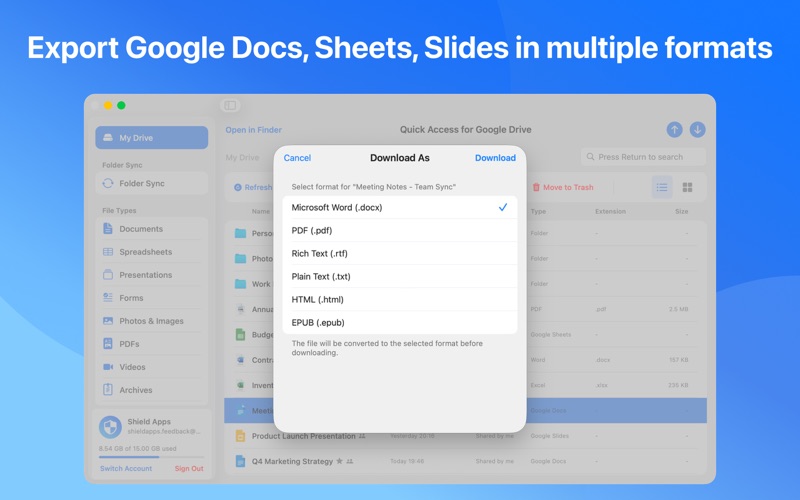Choose Plain Text (.txt) format
This screenshot has width=800, height=500.
pos(399,276)
